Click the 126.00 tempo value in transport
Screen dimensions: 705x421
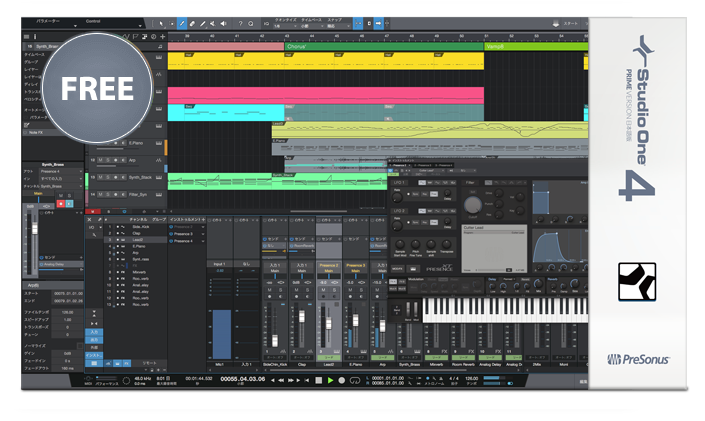point(471,378)
